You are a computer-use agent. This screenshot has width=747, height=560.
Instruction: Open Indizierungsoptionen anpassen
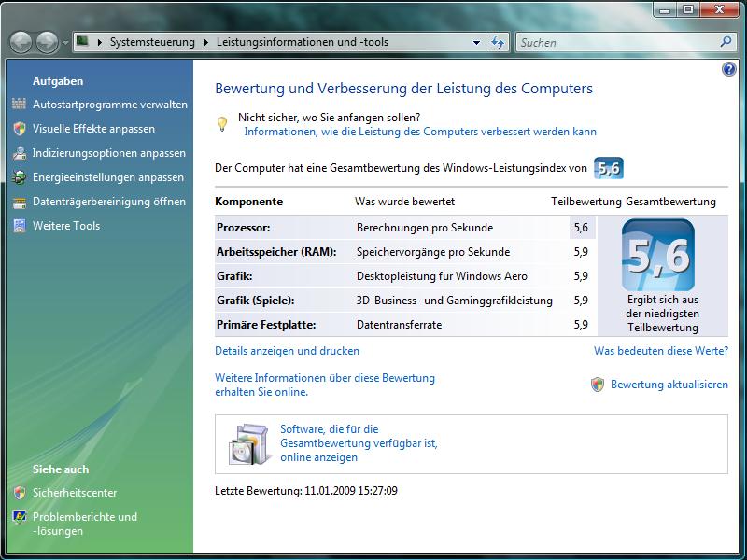click(x=109, y=153)
